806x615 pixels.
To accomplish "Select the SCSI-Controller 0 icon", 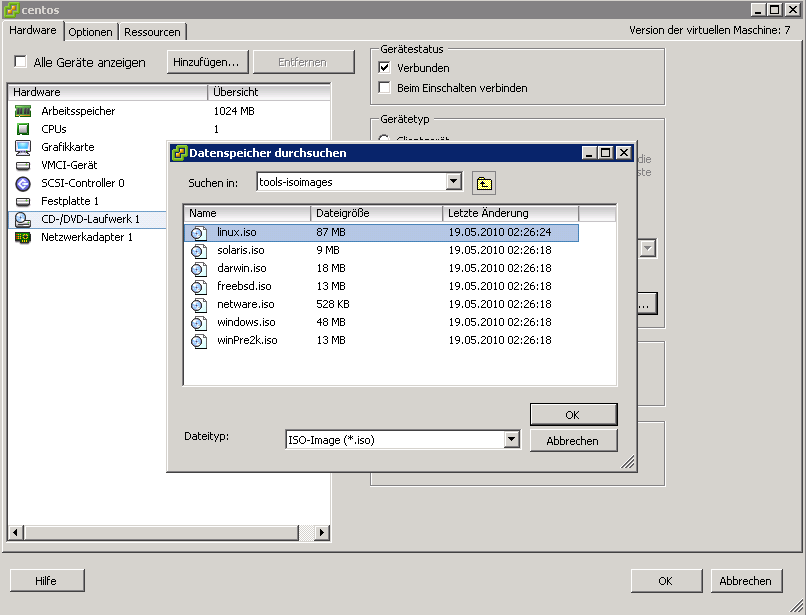I will click(x=23, y=183).
